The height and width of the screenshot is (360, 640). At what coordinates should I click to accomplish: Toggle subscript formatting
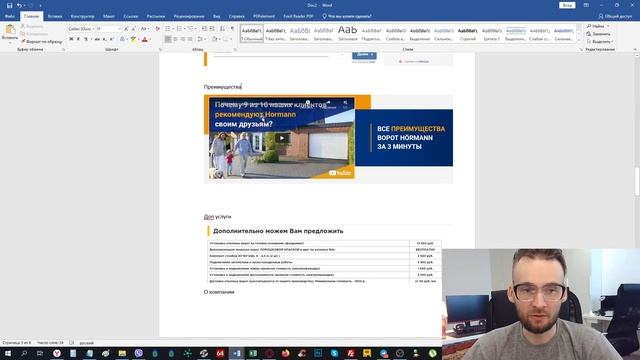[104, 39]
